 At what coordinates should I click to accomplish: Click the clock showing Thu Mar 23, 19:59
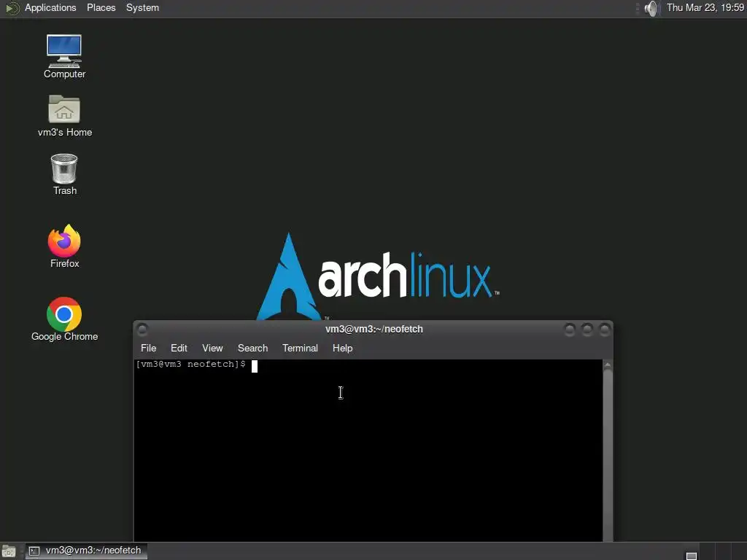pyautogui.click(x=705, y=7)
